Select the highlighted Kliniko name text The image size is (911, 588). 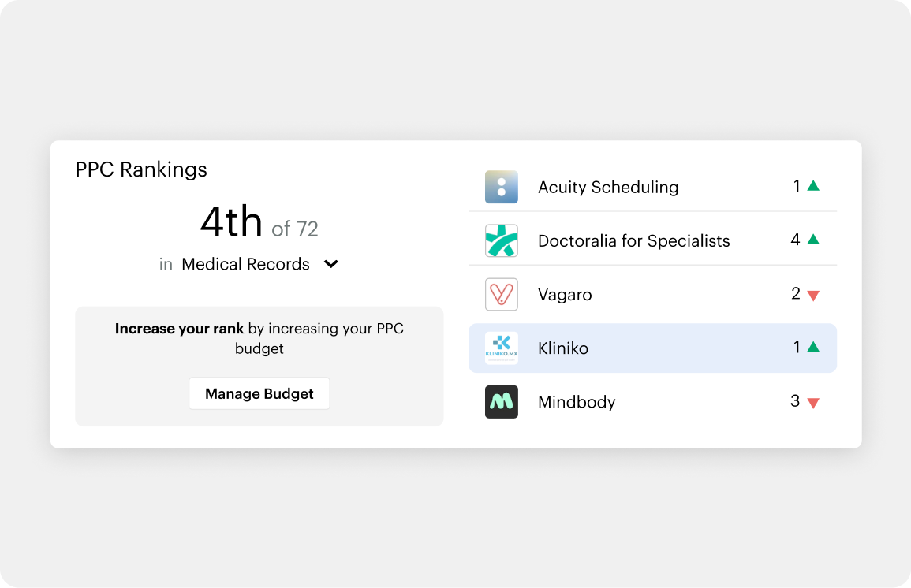(563, 348)
